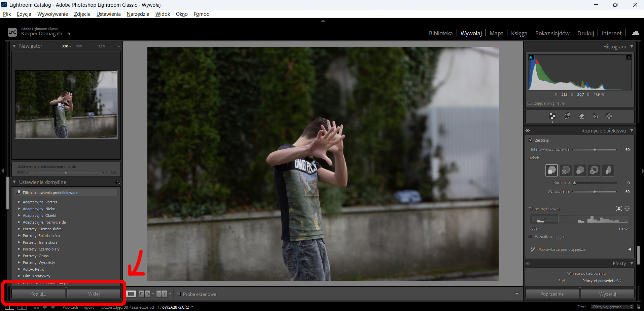This screenshot has height=311, width=644.
Task: Switch to the Biblioteka module
Action: tap(440, 33)
